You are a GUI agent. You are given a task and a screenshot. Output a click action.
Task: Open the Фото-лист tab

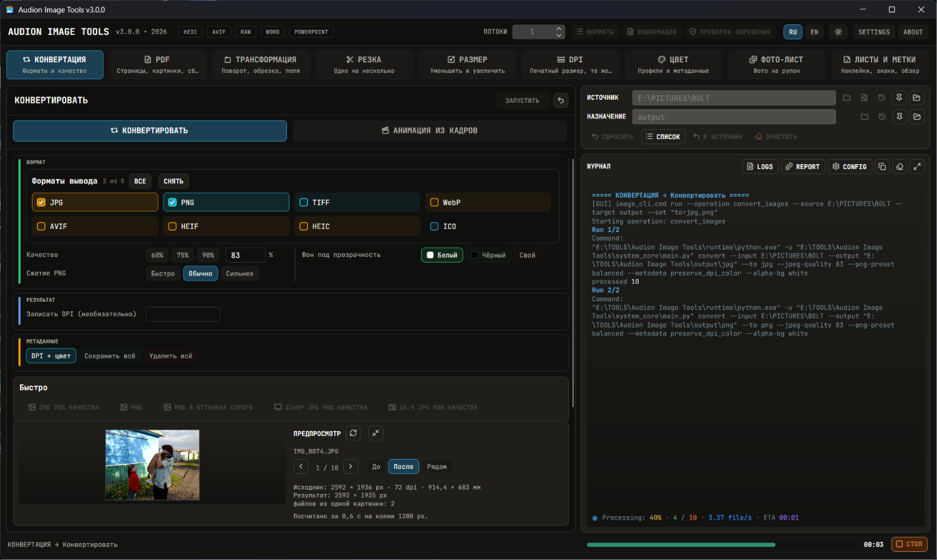(x=776, y=64)
